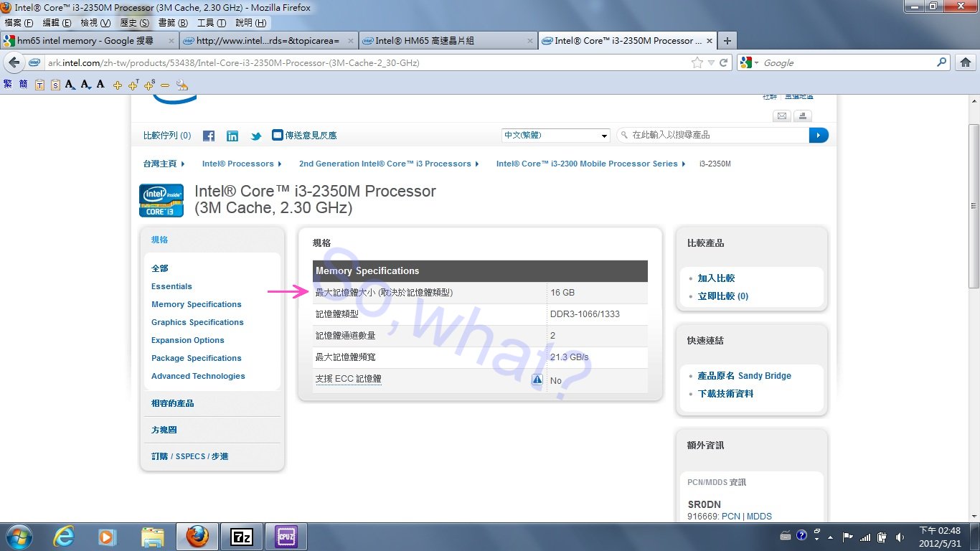
Task: Switch to the http://www.intel...rds= tab
Action: pyautogui.click(x=268, y=41)
